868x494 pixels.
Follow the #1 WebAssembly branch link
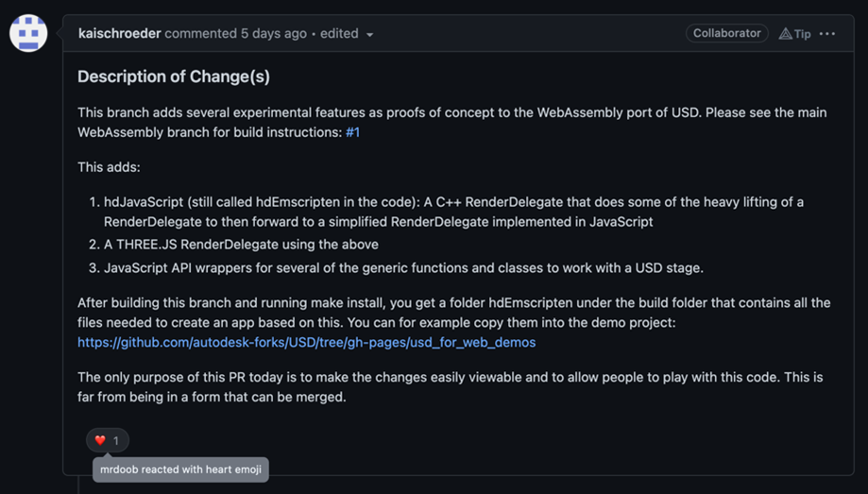pyautogui.click(x=352, y=132)
